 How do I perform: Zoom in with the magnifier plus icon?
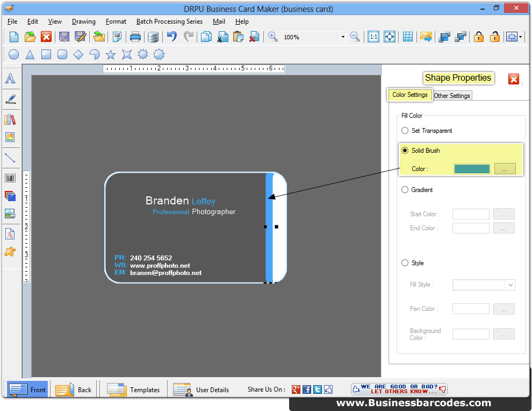pos(272,37)
